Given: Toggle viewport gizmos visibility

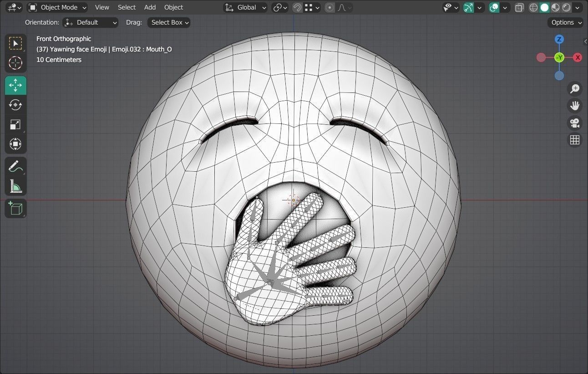Looking at the screenshot, I should click(x=469, y=7).
